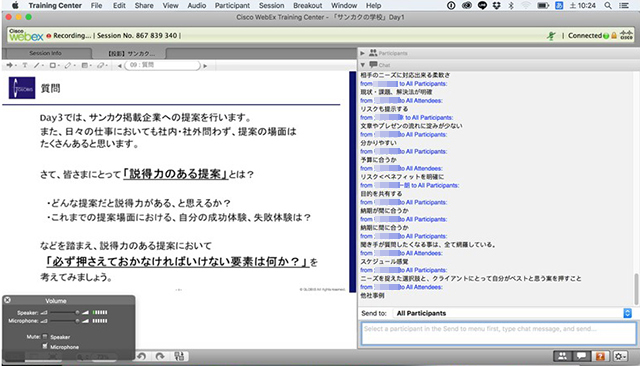
Task: Select the annotation color tool
Action: [84, 65]
